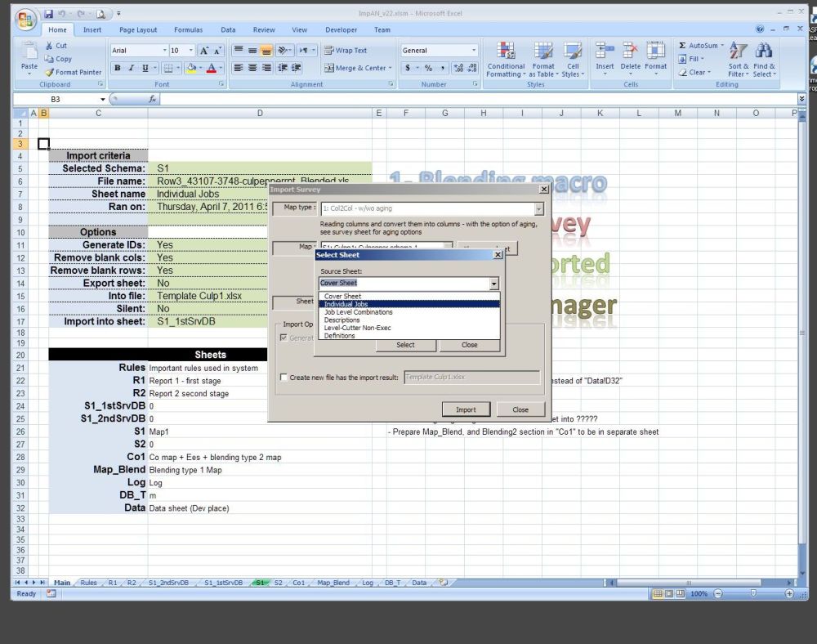817x644 pixels.
Task: Choose 'Job Level Combinations' from the sheet list
Action: 358,312
